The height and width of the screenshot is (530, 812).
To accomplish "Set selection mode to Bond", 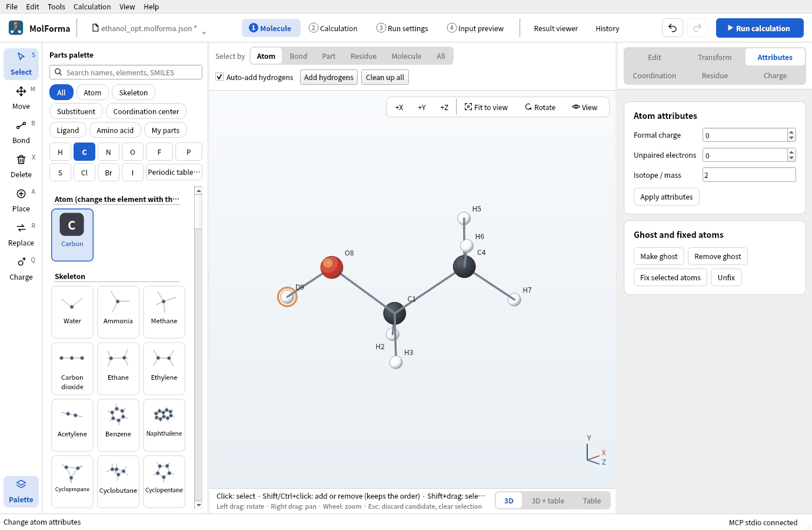I will 298,56.
